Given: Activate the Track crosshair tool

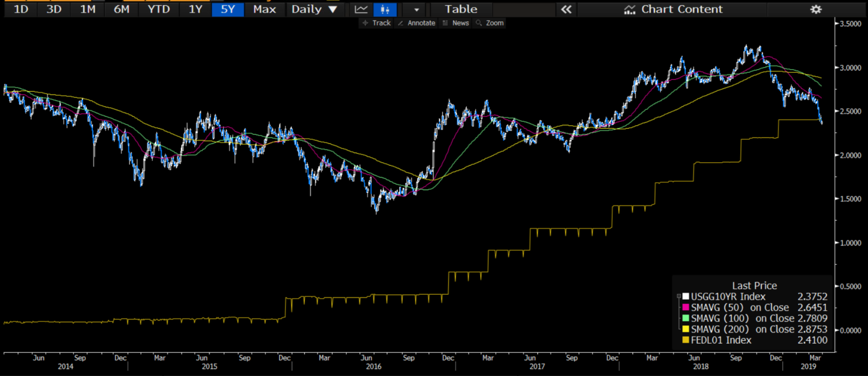Looking at the screenshot, I should click(376, 23).
